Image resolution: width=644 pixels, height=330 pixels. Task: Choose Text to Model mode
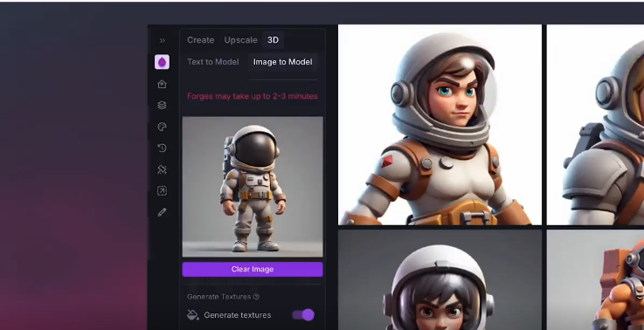[x=212, y=62]
